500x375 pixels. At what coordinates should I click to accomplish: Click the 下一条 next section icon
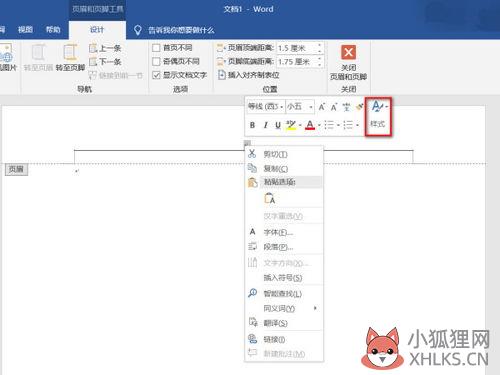[93, 61]
